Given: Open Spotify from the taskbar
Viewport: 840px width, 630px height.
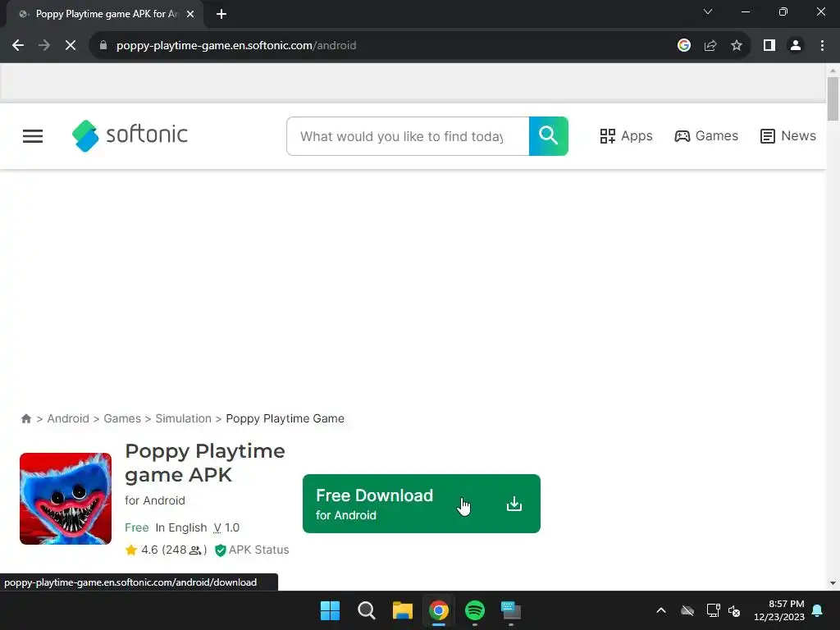Looking at the screenshot, I should (475, 610).
